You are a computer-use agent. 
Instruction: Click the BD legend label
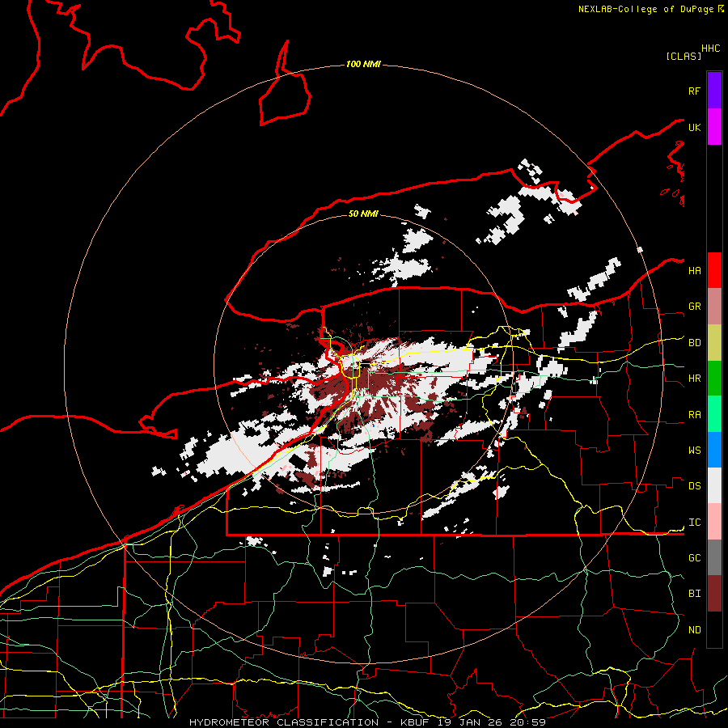694,343
